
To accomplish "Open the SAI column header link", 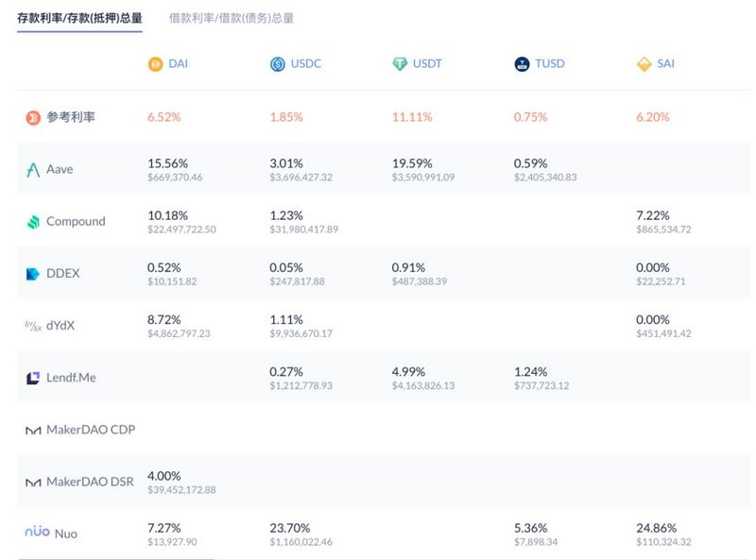I will tap(666, 63).
